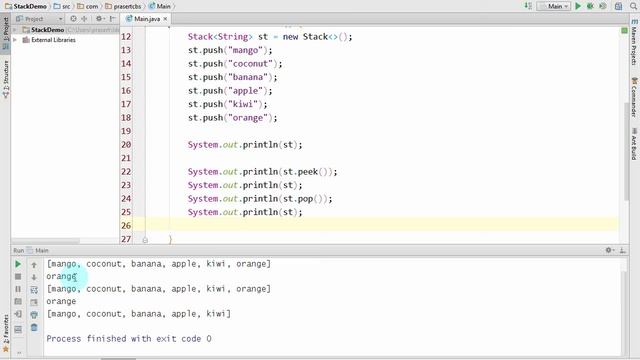This screenshot has height=360, width=640.
Task: Click the green inspection status square
Action: (624, 31)
